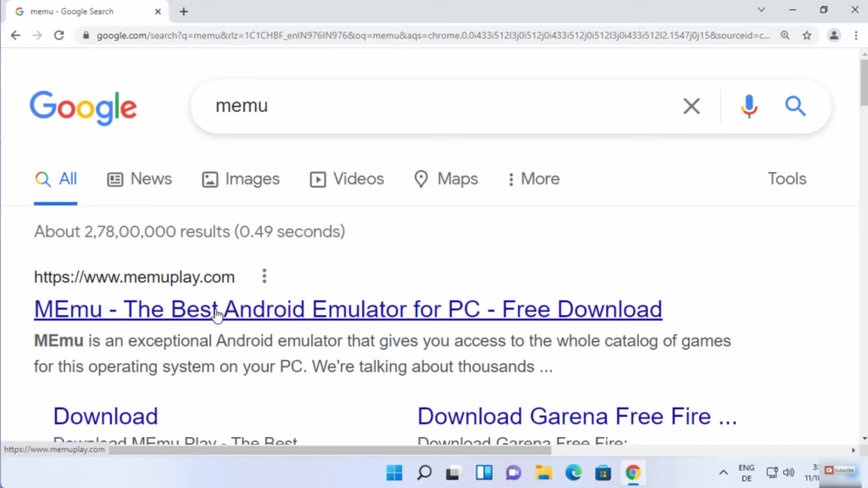Click the Chrome profile avatar icon

click(x=834, y=36)
